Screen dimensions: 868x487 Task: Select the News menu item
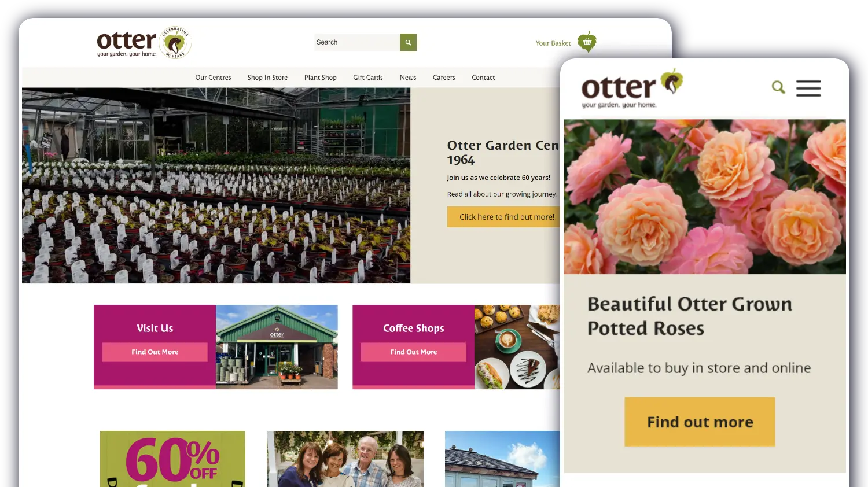point(408,77)
